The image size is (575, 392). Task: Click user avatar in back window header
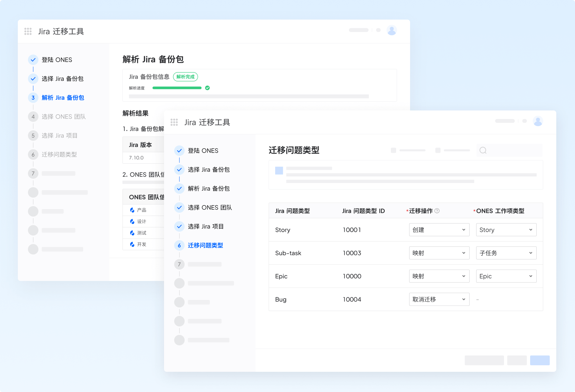[392, 30]
